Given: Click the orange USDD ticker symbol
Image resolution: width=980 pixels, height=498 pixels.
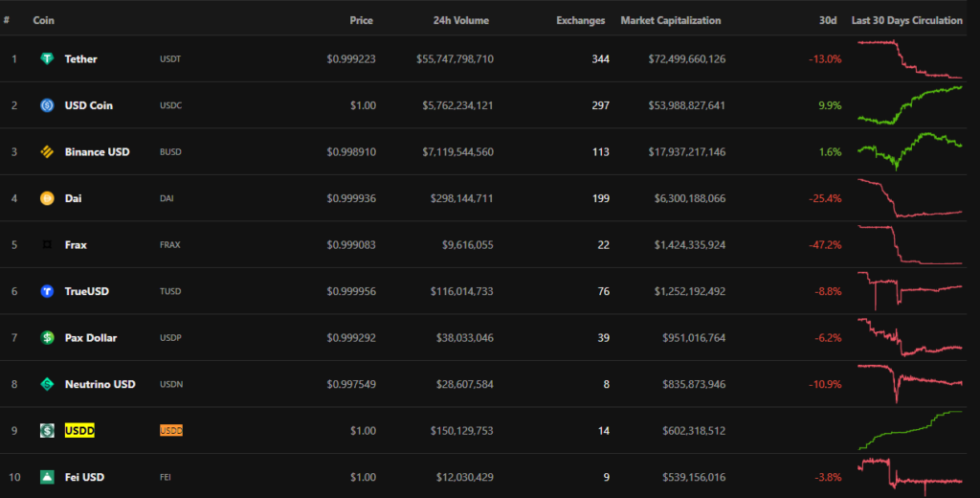Looking at the screenshot, I should click(x=170, y=431).
